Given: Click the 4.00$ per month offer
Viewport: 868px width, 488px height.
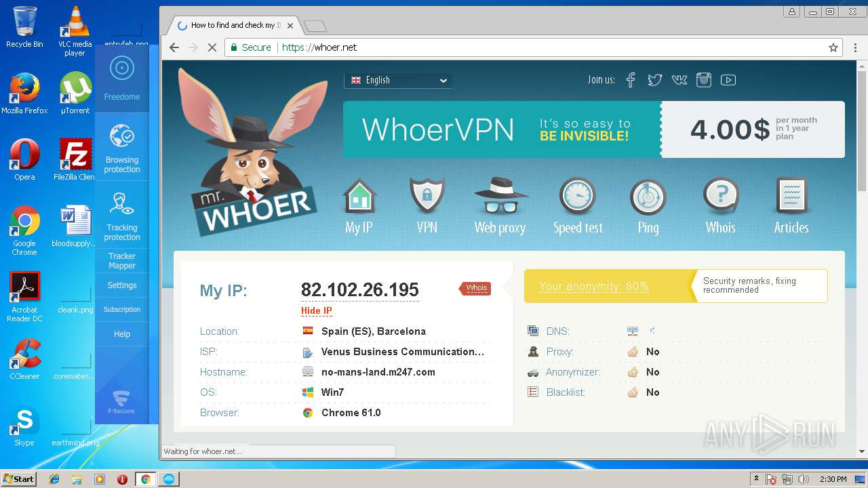Looking at the screenshot, I should tap(753, 129).
